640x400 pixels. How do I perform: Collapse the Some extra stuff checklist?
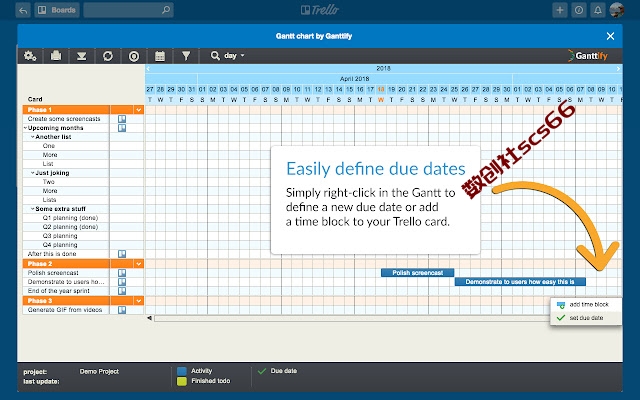click(x=33, y=209)
